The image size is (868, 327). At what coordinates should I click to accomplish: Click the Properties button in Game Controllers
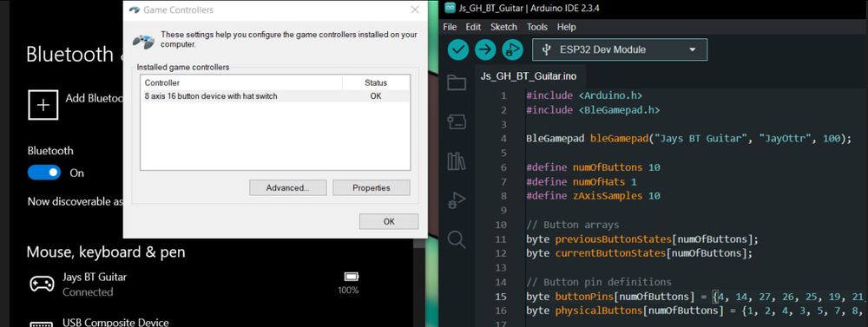coord(372,187)
